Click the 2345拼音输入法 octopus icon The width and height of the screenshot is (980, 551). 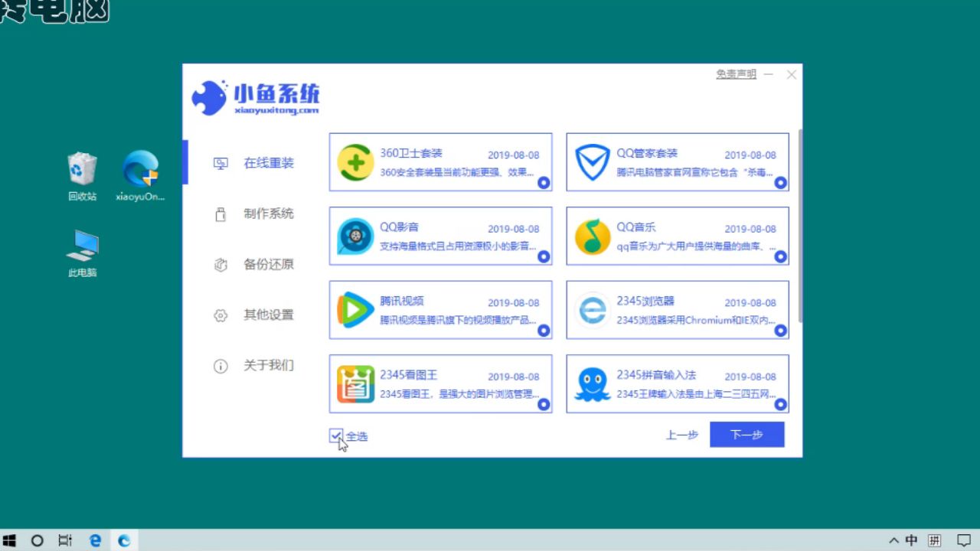(592, 384)
